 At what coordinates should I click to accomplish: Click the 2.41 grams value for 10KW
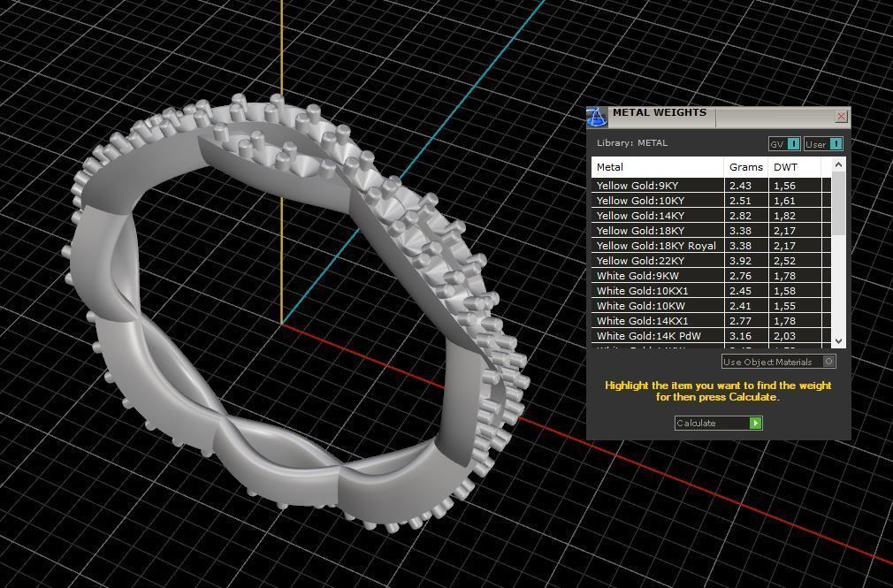[740, 306]
